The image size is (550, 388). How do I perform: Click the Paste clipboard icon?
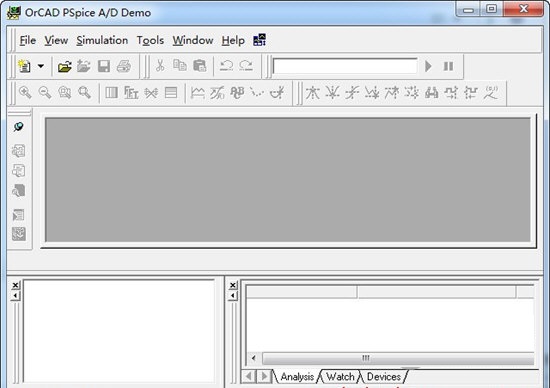click(200, 66)
